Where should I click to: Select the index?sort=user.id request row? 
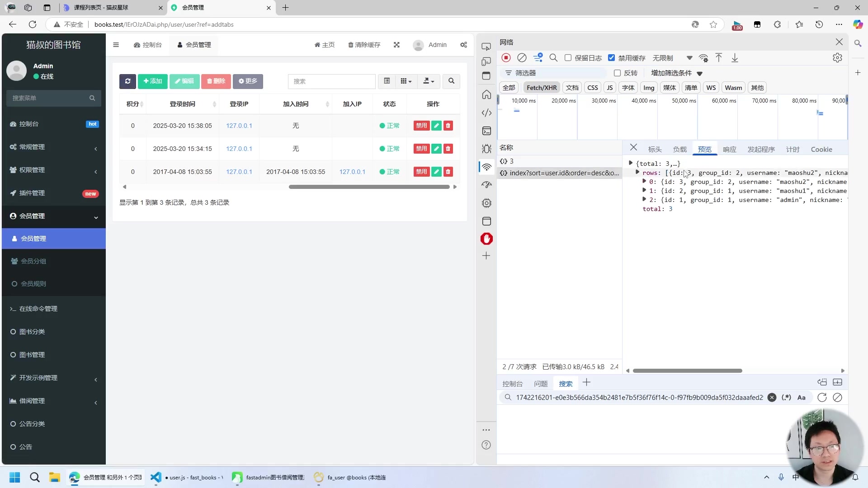[x=559, y=173]
